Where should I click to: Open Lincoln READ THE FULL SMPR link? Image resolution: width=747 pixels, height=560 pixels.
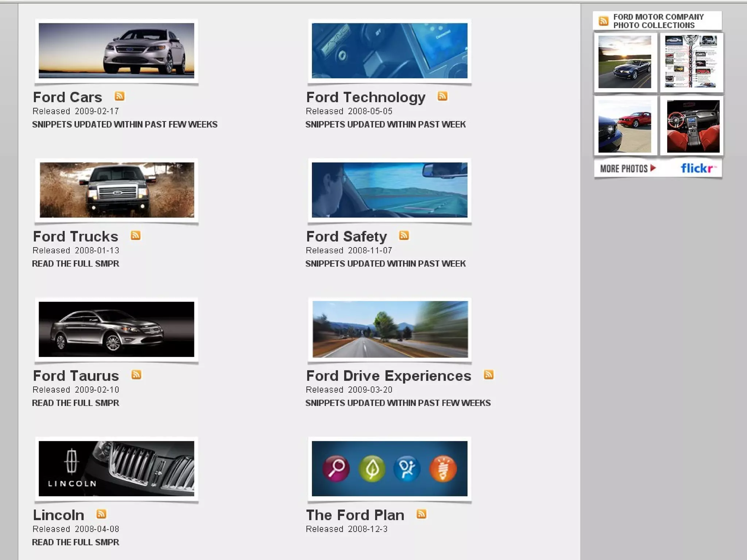pyautogui.click(x=76, y=542)
